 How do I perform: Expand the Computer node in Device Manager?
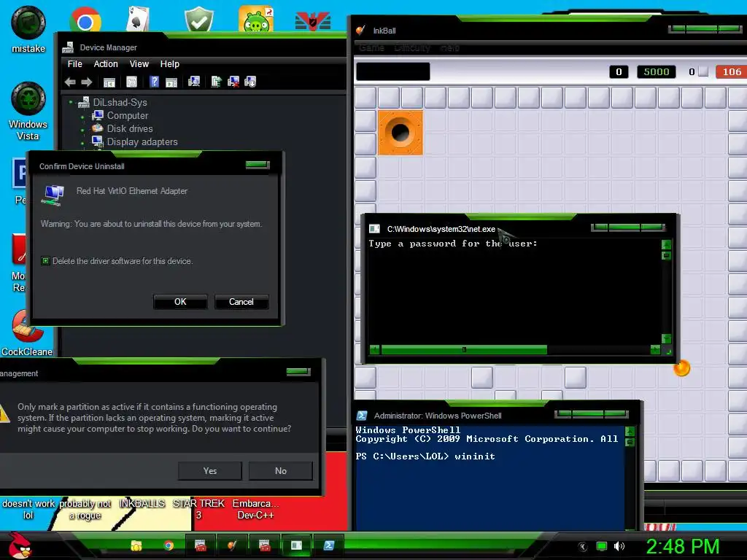[82, 116]
